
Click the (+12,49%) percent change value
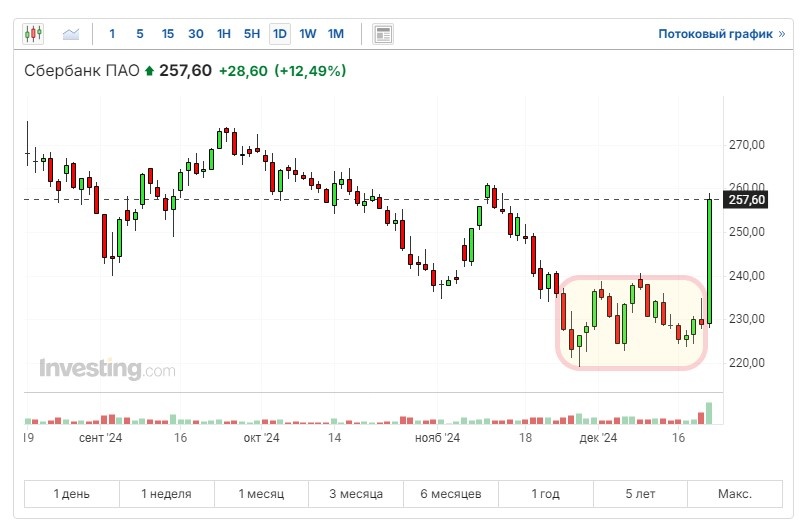[310, 71]
